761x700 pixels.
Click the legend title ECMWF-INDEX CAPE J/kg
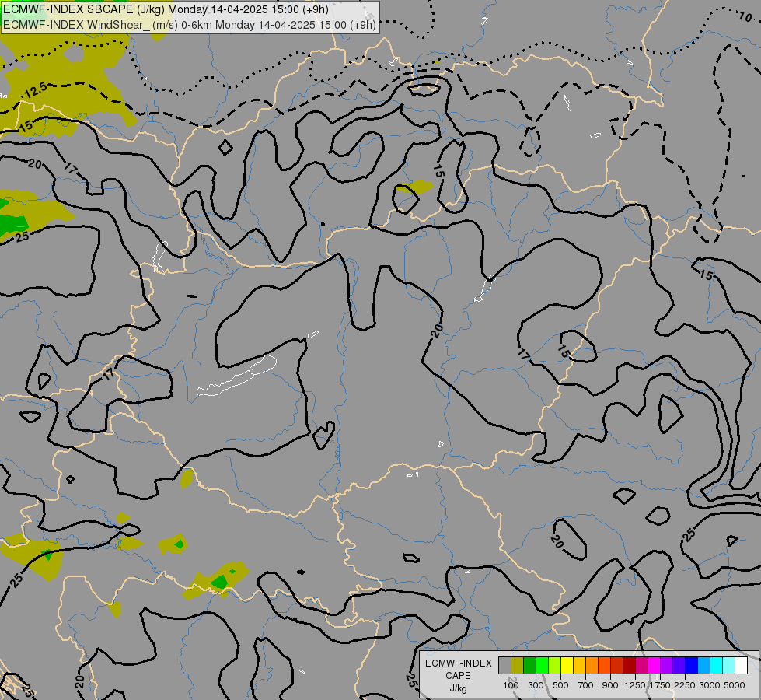pyautogui.click(x=458, y=675)
